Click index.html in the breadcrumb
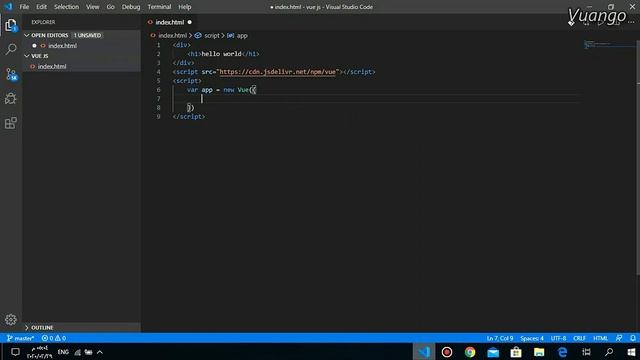The image size is (640, 360). point(172,36)
